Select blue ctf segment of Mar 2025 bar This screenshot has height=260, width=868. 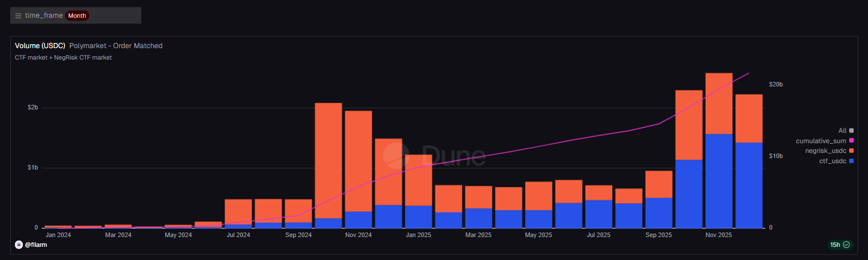[479, 218]
